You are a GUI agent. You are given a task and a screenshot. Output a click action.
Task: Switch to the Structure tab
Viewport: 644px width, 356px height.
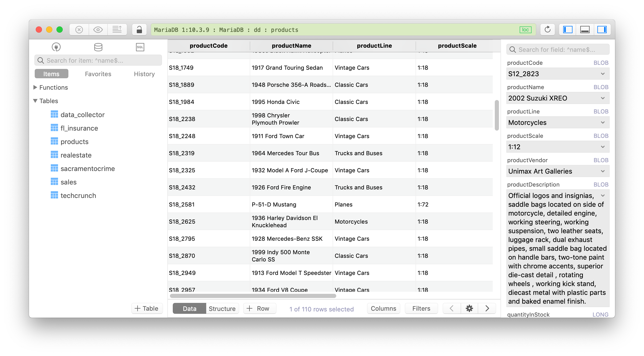[x=222, y=308]
